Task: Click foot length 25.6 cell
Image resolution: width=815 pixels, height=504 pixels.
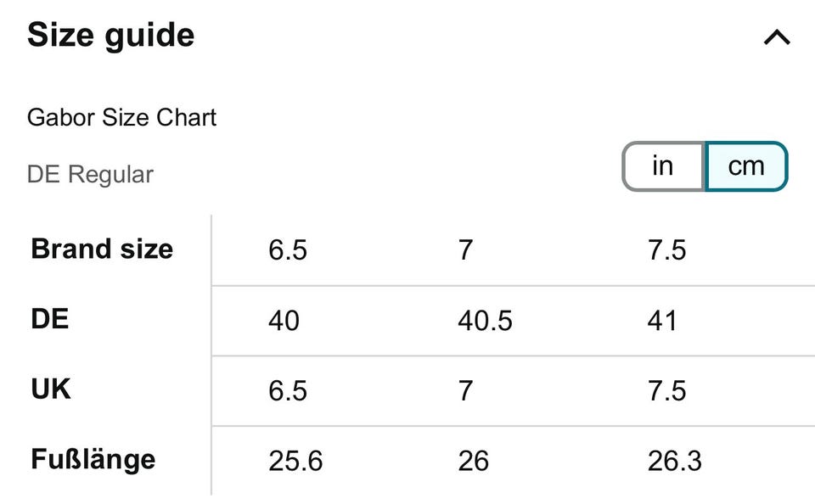Action: point(295,461)
